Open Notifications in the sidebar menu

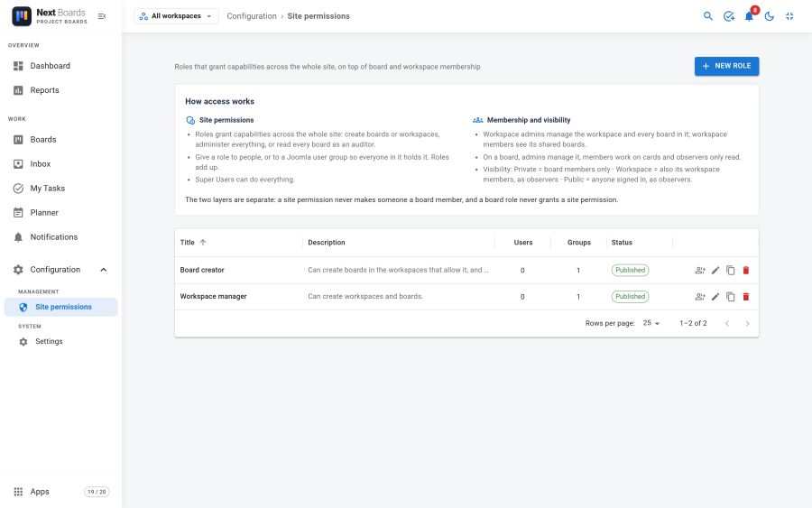click(x=61, y=236)
